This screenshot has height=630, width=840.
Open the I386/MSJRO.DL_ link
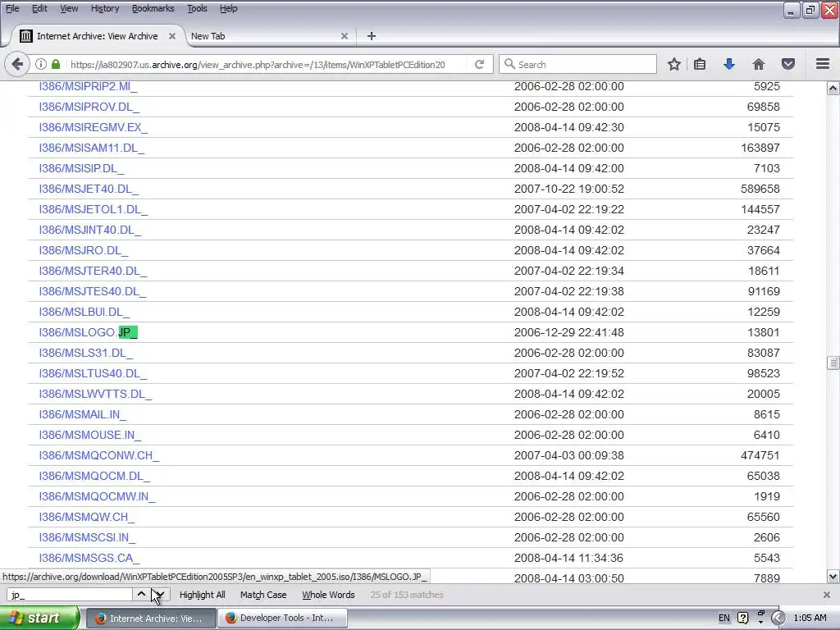tap(84, 250)
